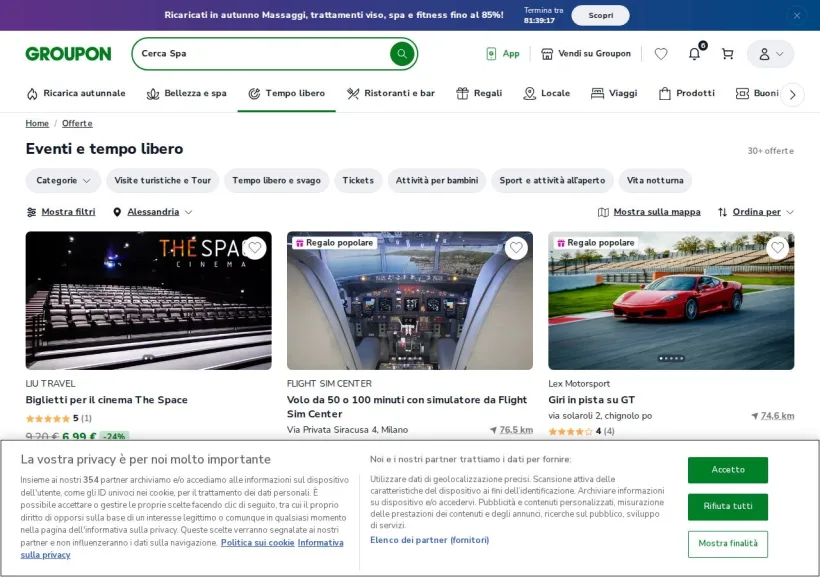Filter by Attività per bambini
The width and height of the screenshot is (820, 577).
click(x=437, y=180)
